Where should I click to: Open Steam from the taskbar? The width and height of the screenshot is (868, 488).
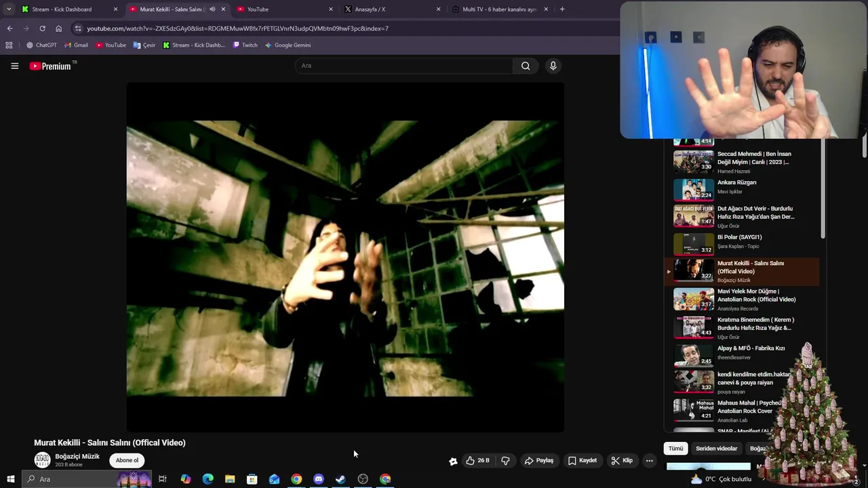coord(340,479)
